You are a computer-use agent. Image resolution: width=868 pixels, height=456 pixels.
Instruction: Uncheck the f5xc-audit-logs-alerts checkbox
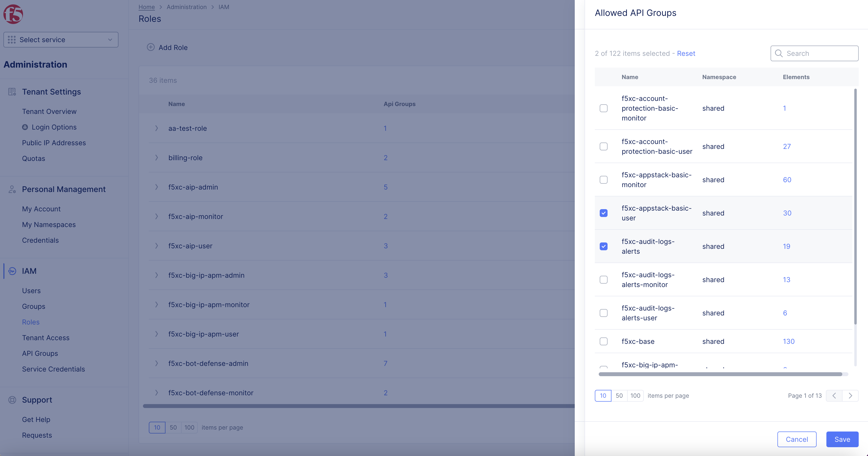tap(603, 246)
